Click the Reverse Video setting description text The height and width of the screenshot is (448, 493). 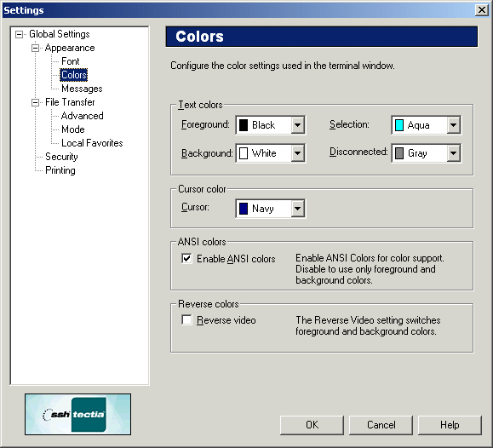click(368, 325)
